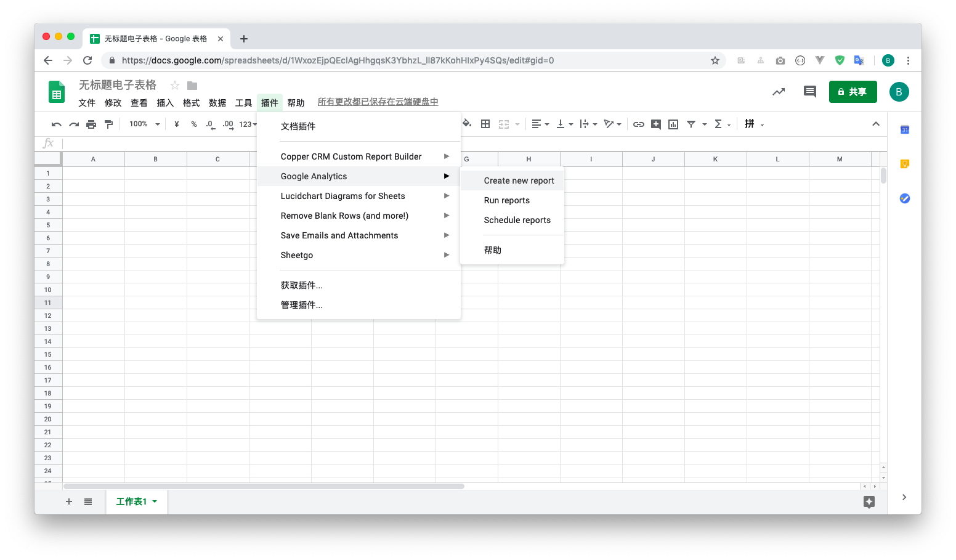
Task: Open the all sheets list icon
Action: tap(88, 501)
